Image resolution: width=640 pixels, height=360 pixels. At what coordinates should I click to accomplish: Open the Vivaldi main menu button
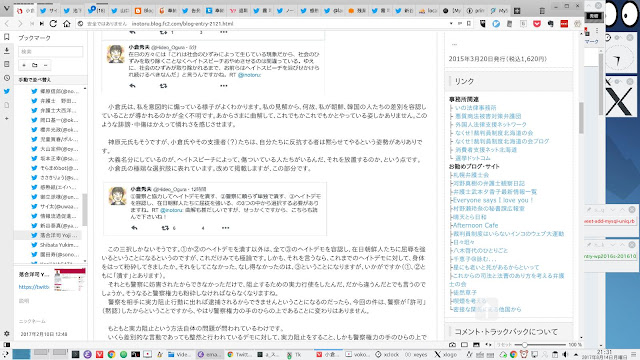coord(7,8)
